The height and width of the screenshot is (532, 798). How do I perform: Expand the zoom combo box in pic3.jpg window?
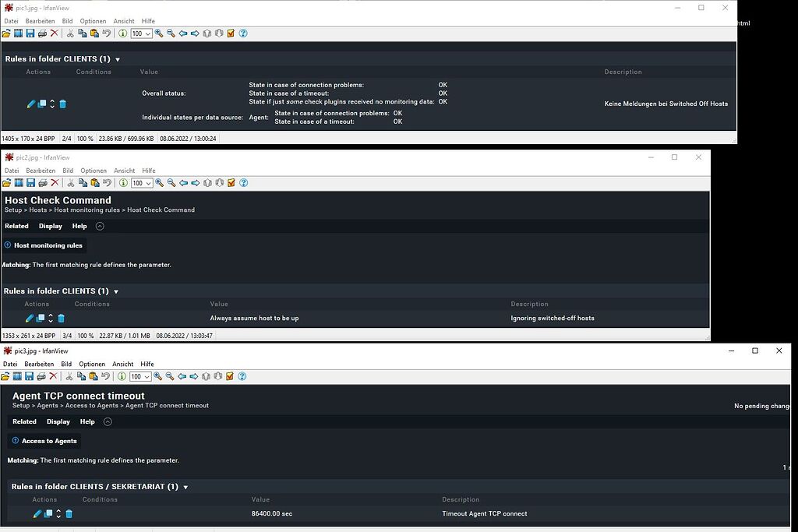[x=146, y=376]
